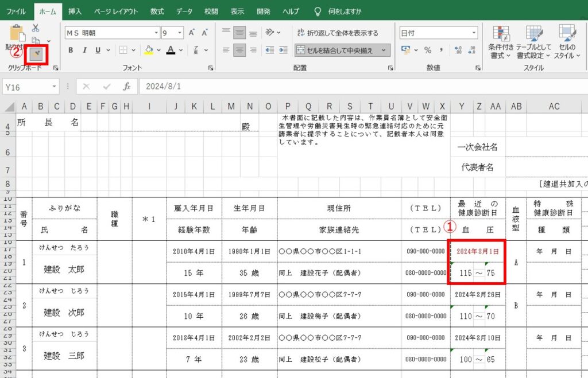Select the Format Painter brush icon

36,54
